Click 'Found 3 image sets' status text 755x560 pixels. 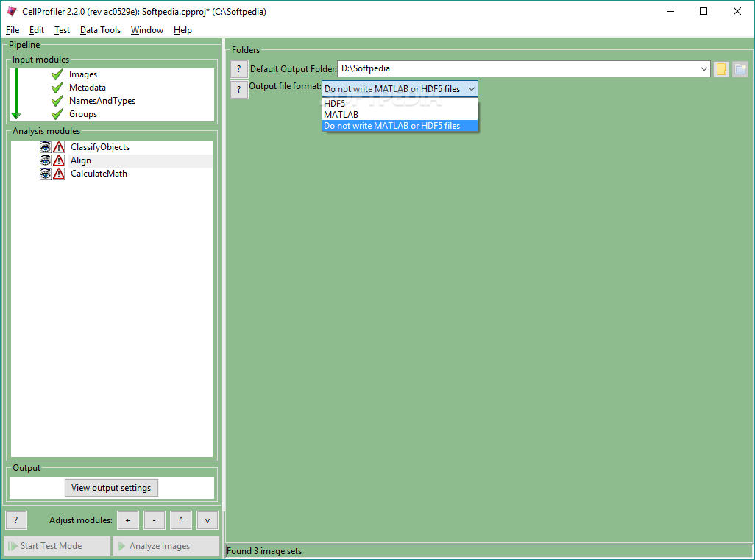264,551
